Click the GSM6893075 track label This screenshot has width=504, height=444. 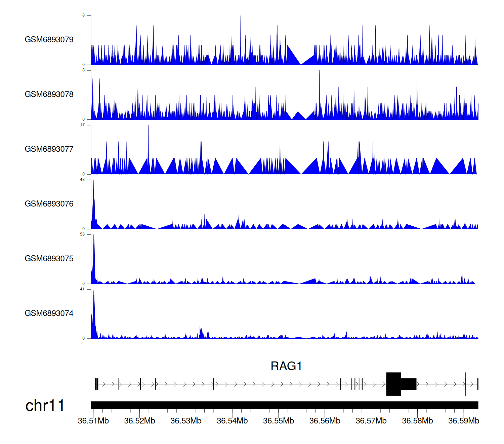tap(49, 259)
